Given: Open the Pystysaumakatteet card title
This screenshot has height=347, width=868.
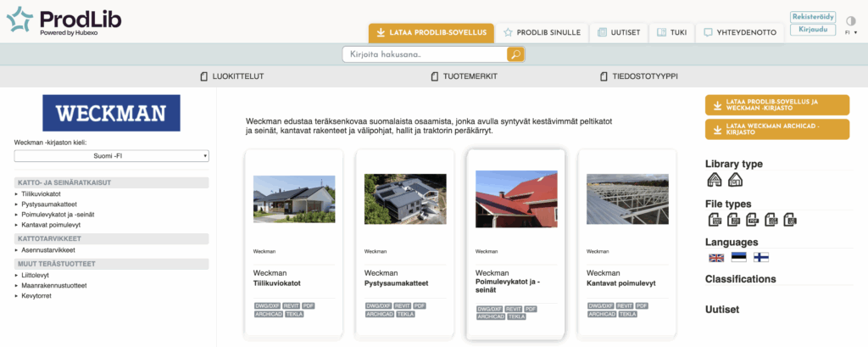Looking at the screenshot, I should [397, 283].
